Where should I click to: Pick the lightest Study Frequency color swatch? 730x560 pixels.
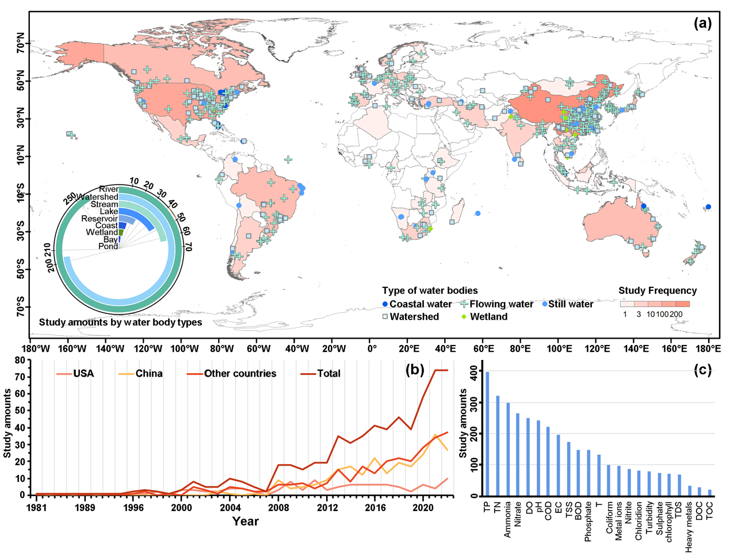pyautogui.click(x=626, y=304)
